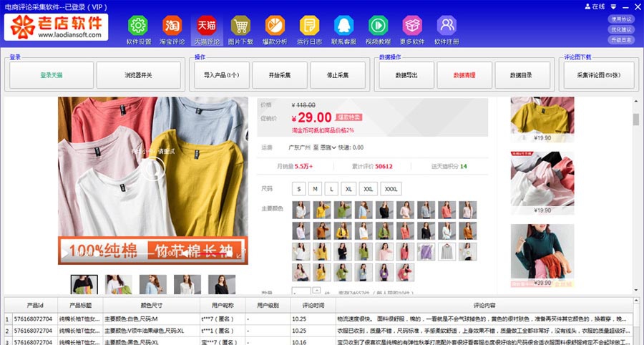Open 软件设置 gear icon
Screen dimensions: 644x345
(138, 26)
